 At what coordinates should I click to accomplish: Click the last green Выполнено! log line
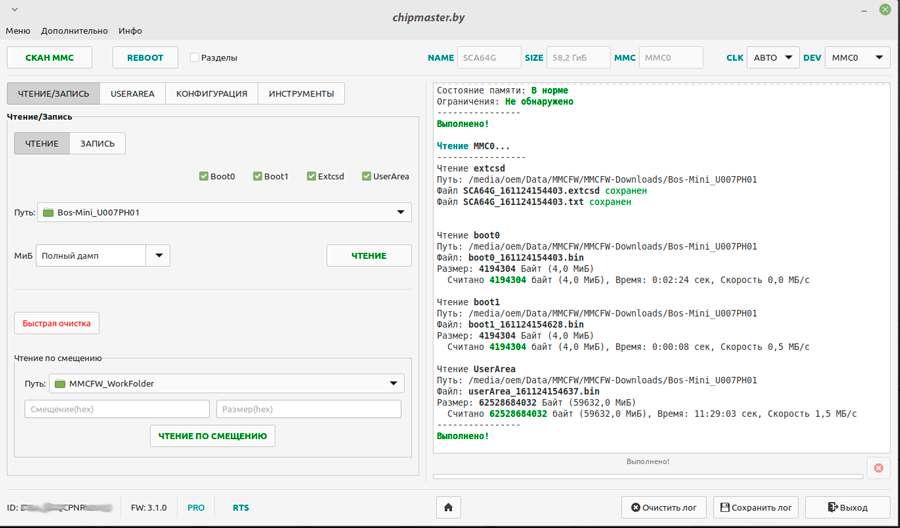(463, 436)
